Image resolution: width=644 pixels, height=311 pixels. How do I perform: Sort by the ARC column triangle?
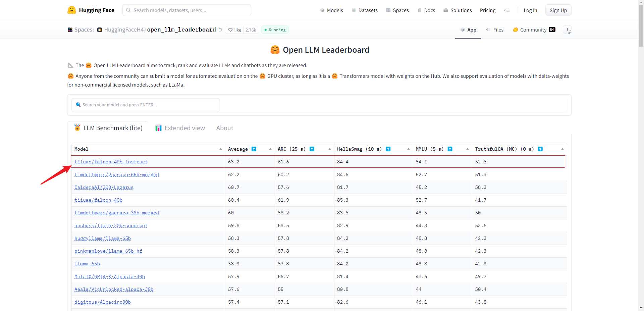(x=330, y=149)
